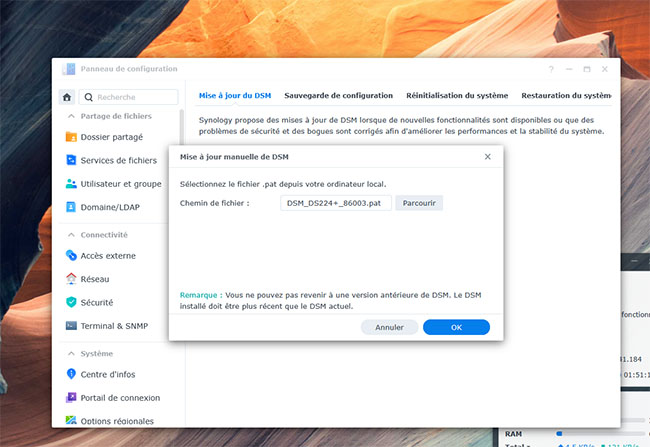Select Domaine/LDAP label
The image size is (650, 447).
pos(110,207)
